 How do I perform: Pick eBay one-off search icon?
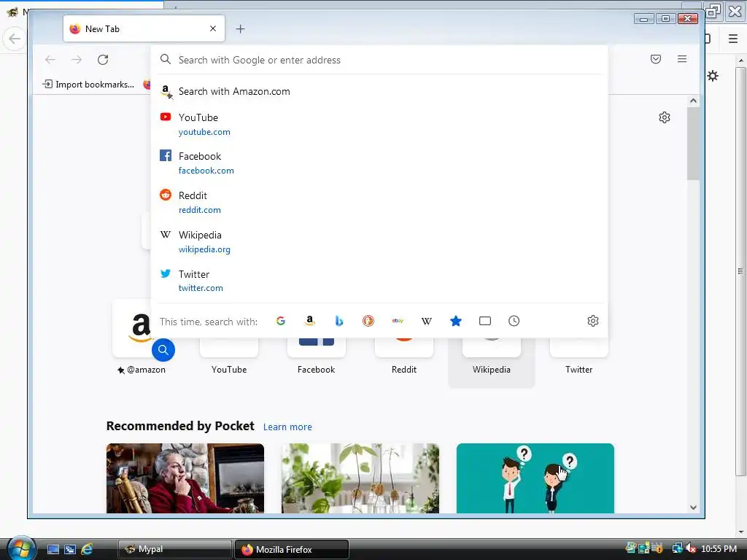click(398, 321)
